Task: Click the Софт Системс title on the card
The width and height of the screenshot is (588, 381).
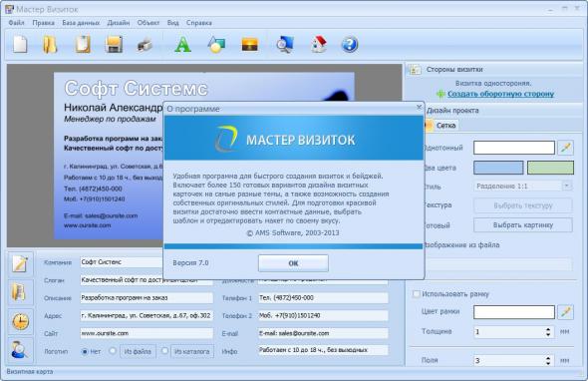Action: (x=136, y=89)
